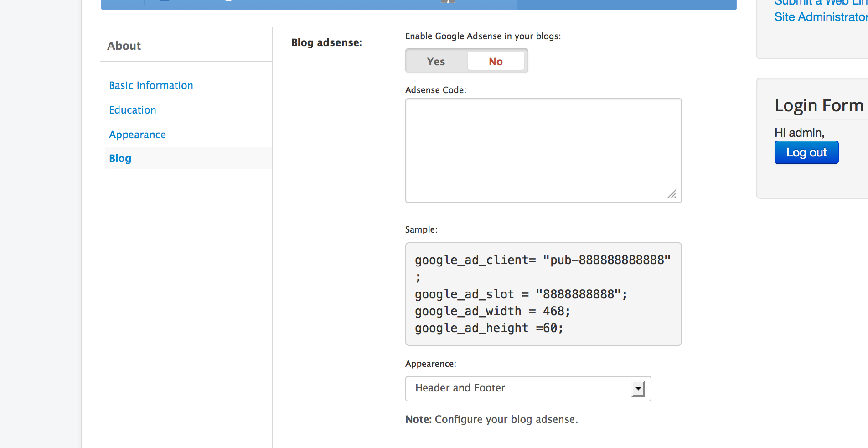Open the Basic Information section
The width and height of the screenshot is (868, 448).
[151, 85]
